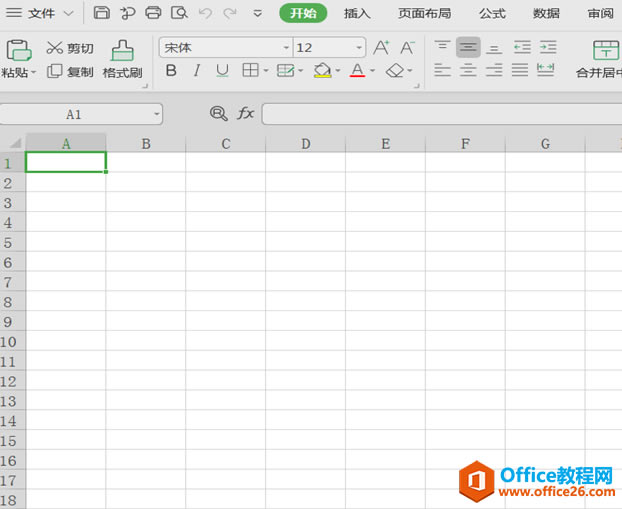Toggle Underline formatting
The width and height of the screenshot is (622, 509).
[222, 71]
